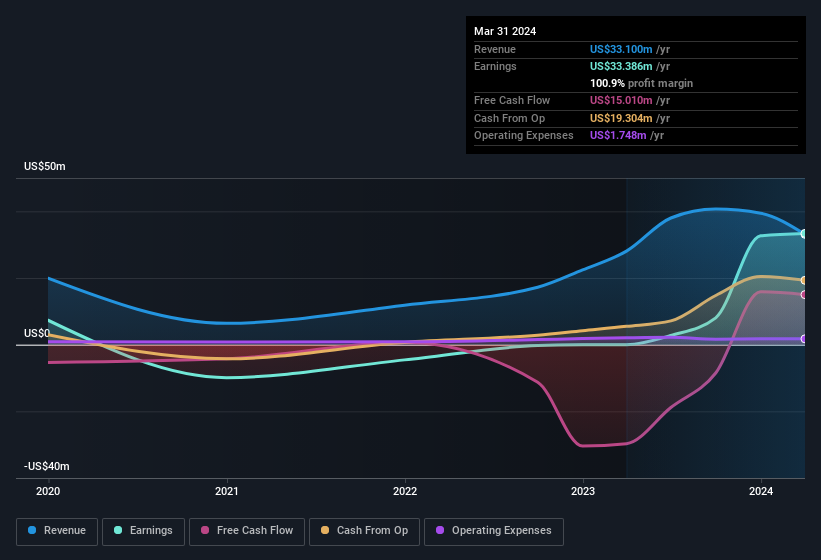Viewport: 821px width, 560px height.
Task: Toggle the Revenue legend button
Action: pos(57,531)
